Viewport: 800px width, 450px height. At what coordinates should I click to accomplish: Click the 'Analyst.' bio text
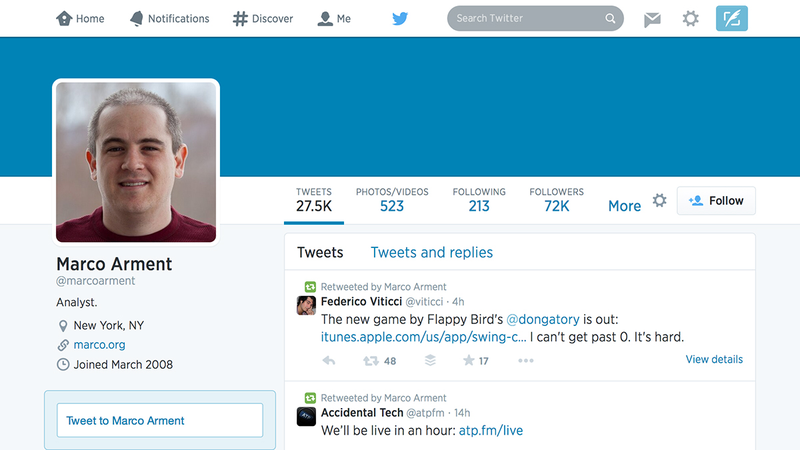coord(77,303)
